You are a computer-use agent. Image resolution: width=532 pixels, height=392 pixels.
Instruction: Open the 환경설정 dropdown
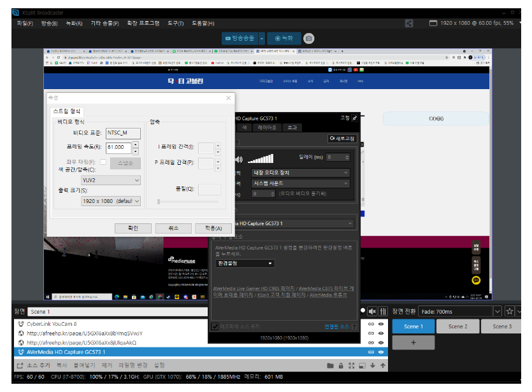click(245, 263)
